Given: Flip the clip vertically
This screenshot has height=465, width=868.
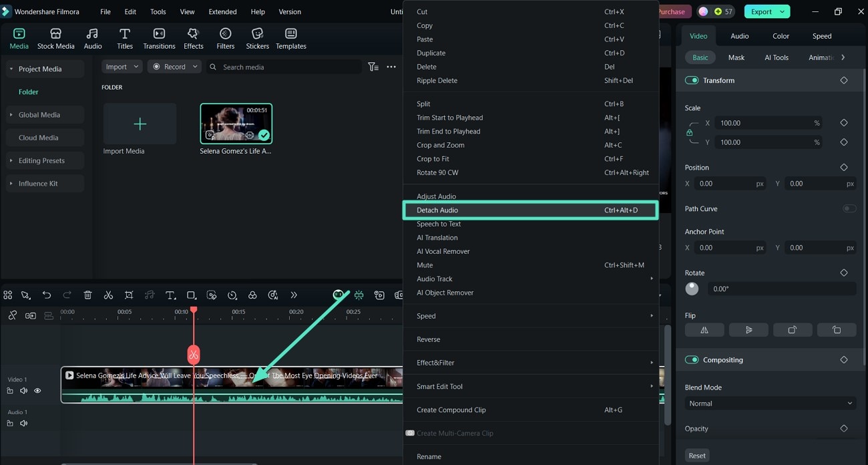Looking at the screenshot, I should click(x=748, y=330).
